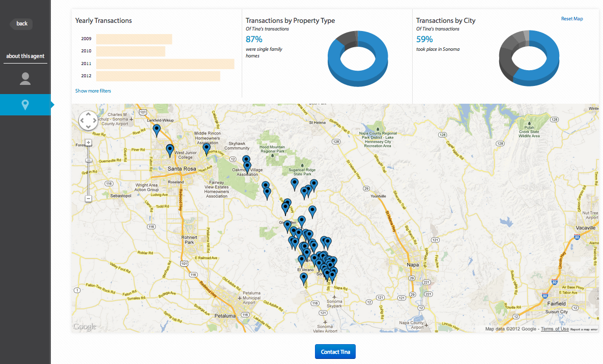
Task: Filter by the 2011 transactions bar
Action: [x=165, y=64]
